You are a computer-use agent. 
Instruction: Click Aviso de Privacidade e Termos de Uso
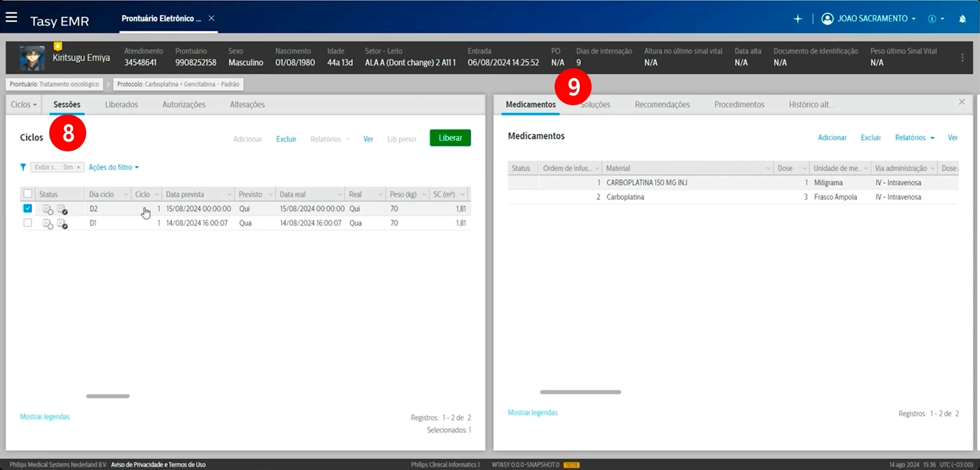tap(158, 465)
